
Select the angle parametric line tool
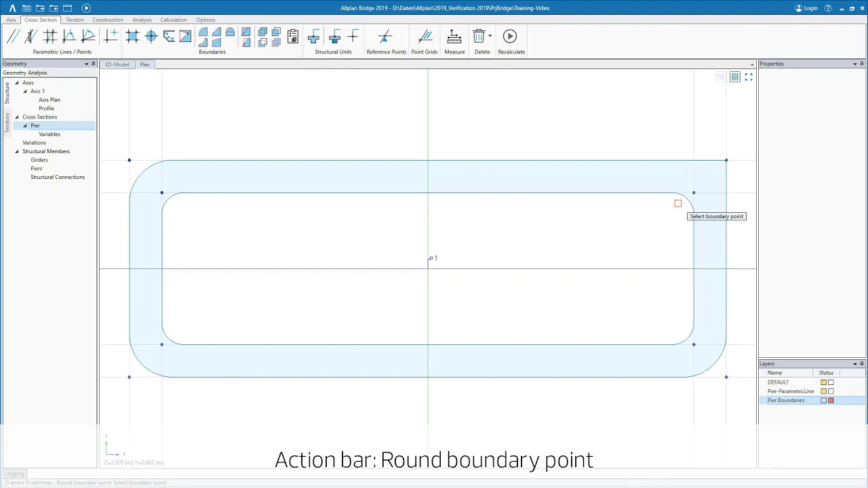click(69, 36)
